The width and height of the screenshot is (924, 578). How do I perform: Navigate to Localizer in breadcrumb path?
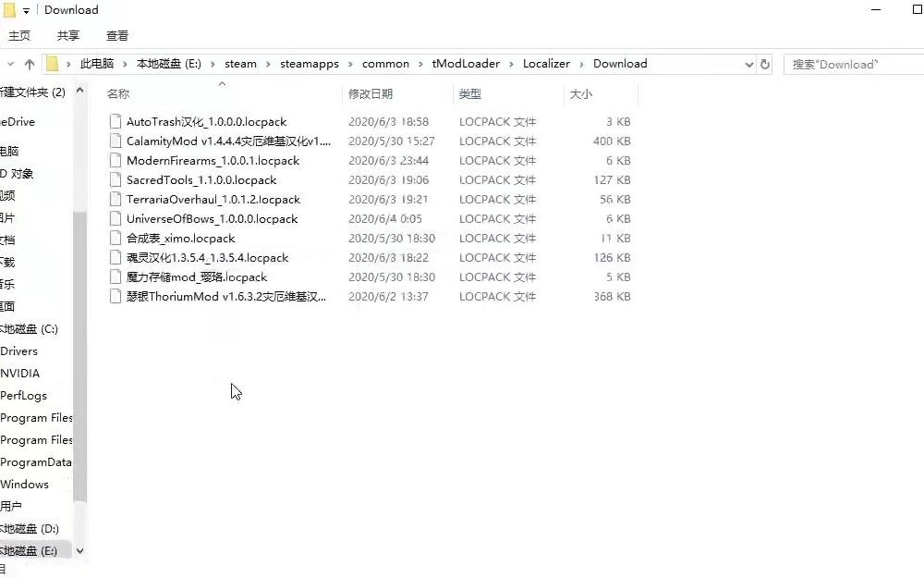(546, 64)
